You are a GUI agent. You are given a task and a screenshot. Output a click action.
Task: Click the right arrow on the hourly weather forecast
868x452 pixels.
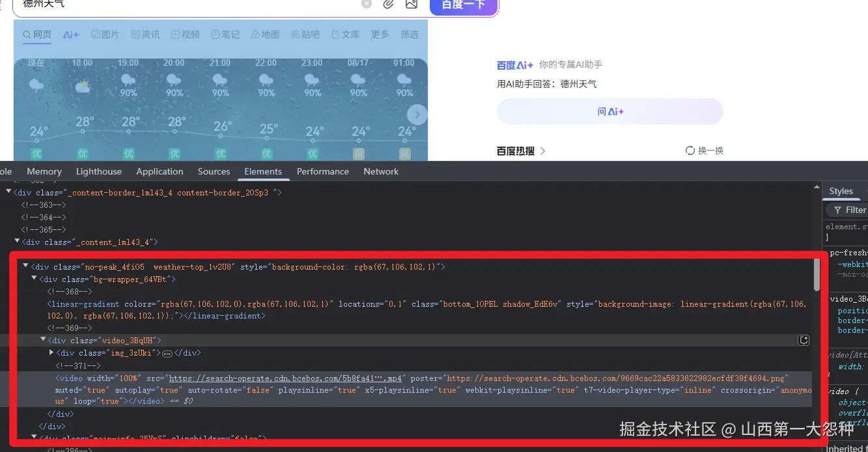click(x=417, y=114)
